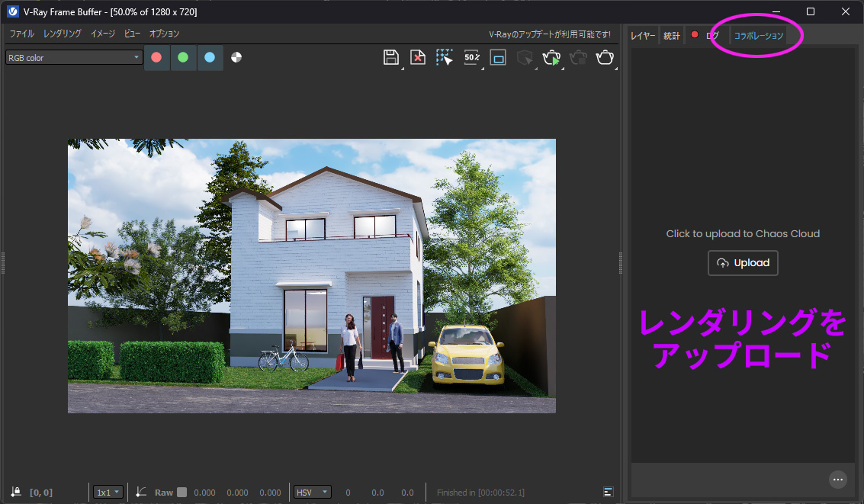The height and width of the screenshot is (504, 864).
Task: Switch to the レイヤー tab
Action: coord(643,36)
